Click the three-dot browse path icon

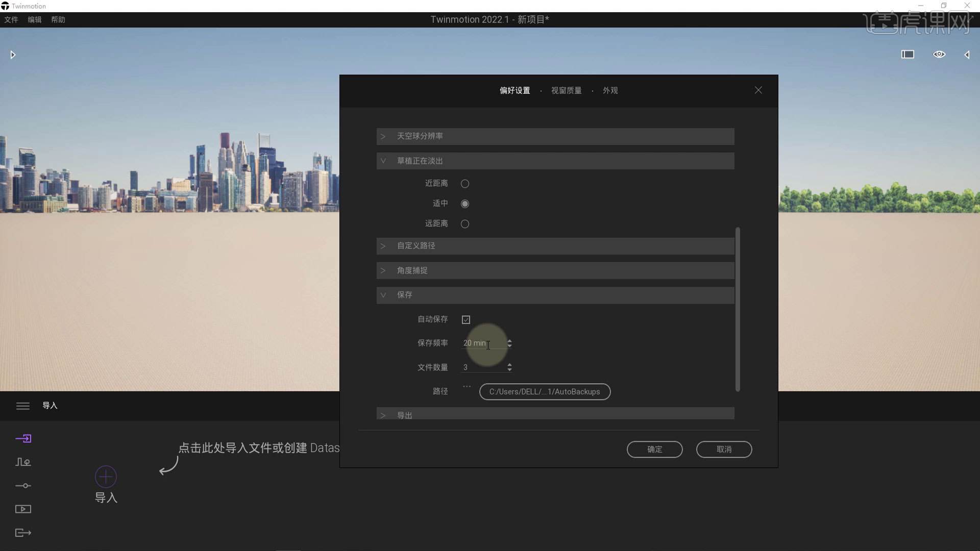467,387
